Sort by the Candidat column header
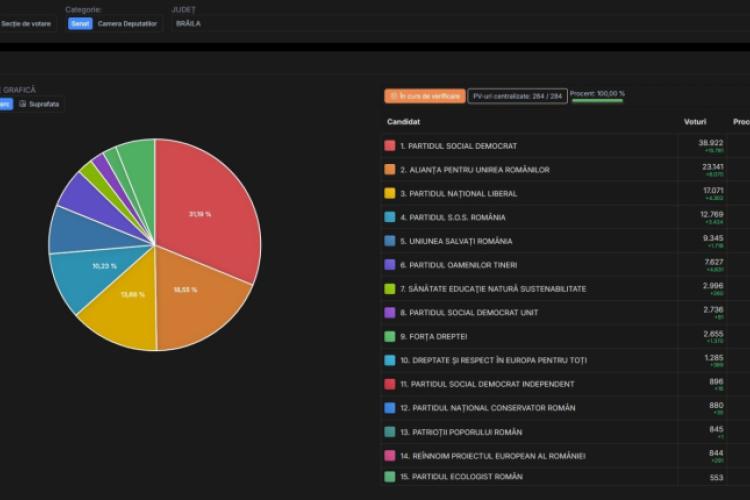The height and width of the screenshot is (500, 750). (404, 122)
